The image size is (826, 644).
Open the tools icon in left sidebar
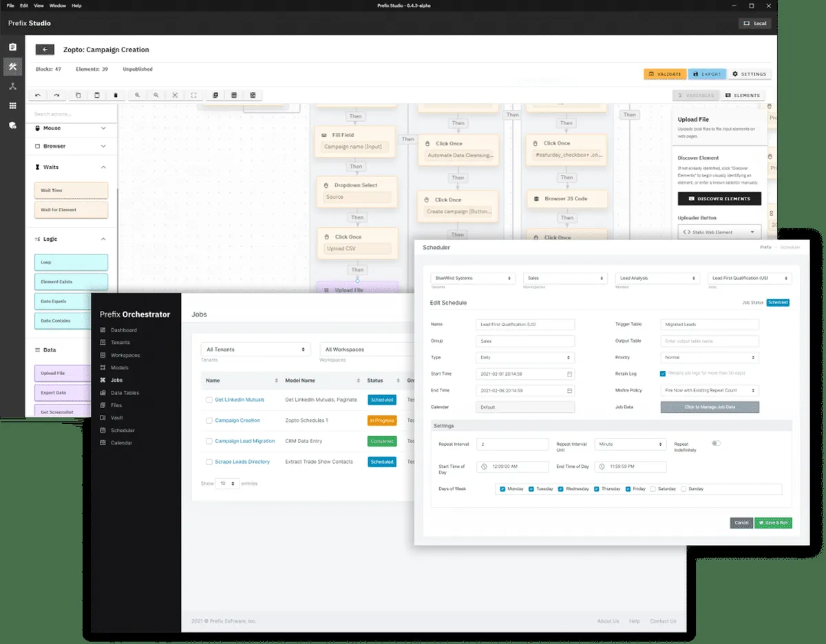click(12, 67)
